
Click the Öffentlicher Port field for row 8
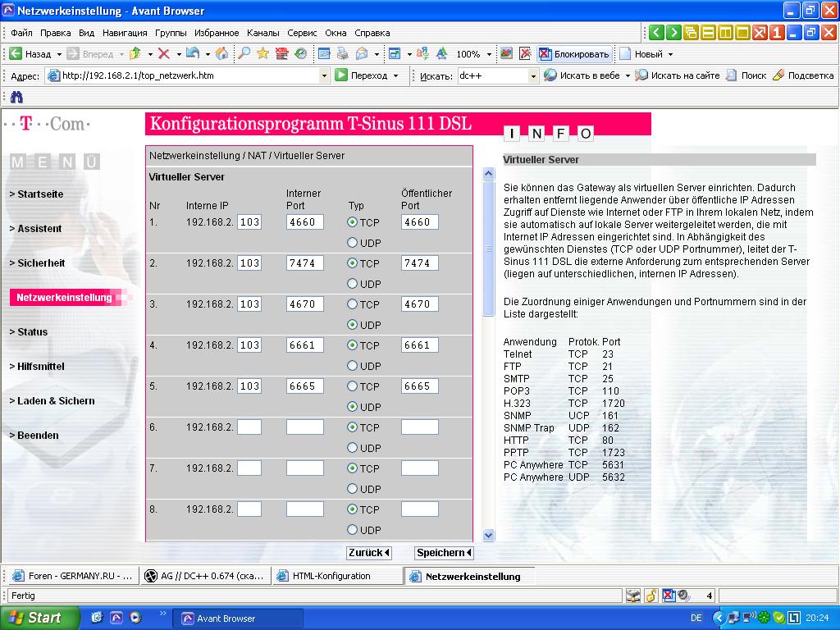click(x=420, y=509)
